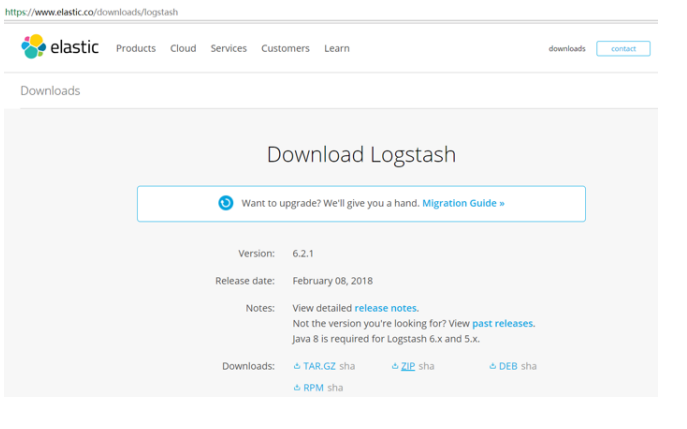Download the DEB package
This screenshot has width=687, height=429.
pyautogui.click(x=507, y=366)
